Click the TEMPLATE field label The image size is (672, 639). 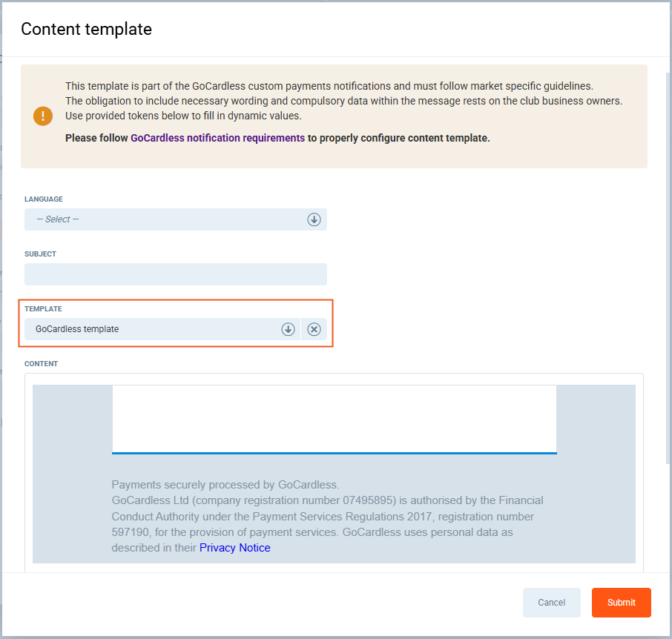[43, 309]
